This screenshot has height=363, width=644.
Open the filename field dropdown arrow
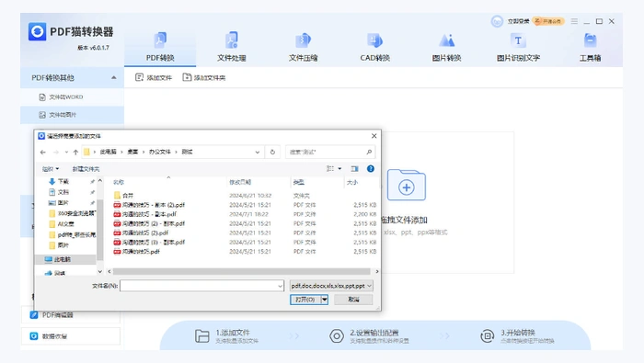tap(280, 286)
